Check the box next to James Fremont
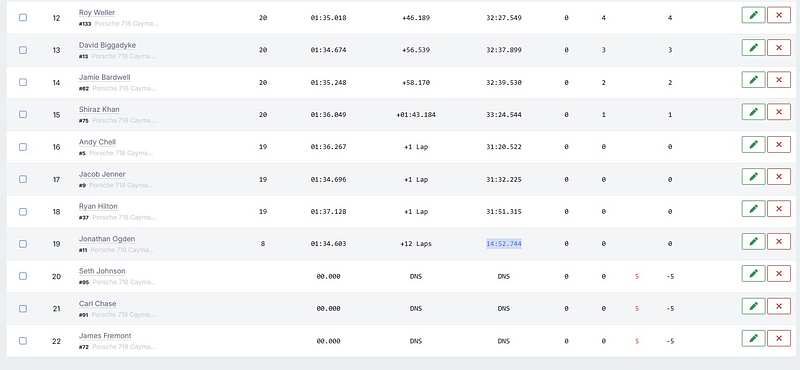 coord(23,340)
